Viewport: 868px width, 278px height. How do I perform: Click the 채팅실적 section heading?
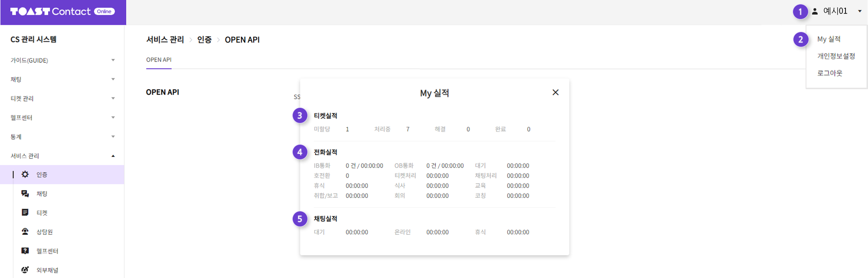(326, 219)
